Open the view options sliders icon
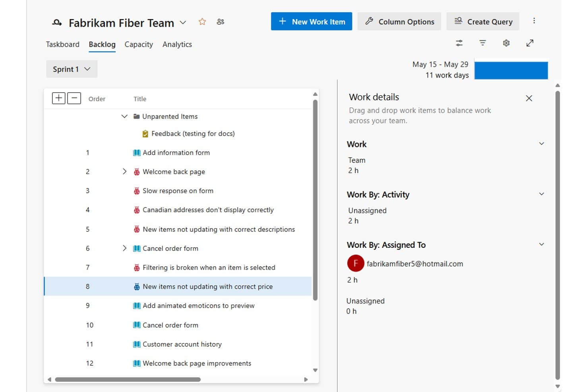Image resolution: width=588 pixels, height=392 pixels. (459, 43)
